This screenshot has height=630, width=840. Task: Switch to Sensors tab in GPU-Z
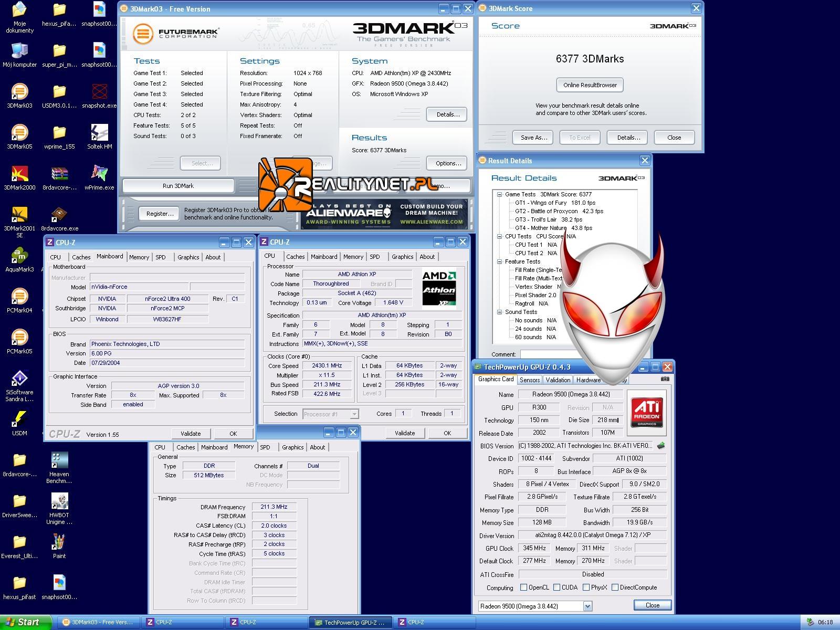(530, 380)
